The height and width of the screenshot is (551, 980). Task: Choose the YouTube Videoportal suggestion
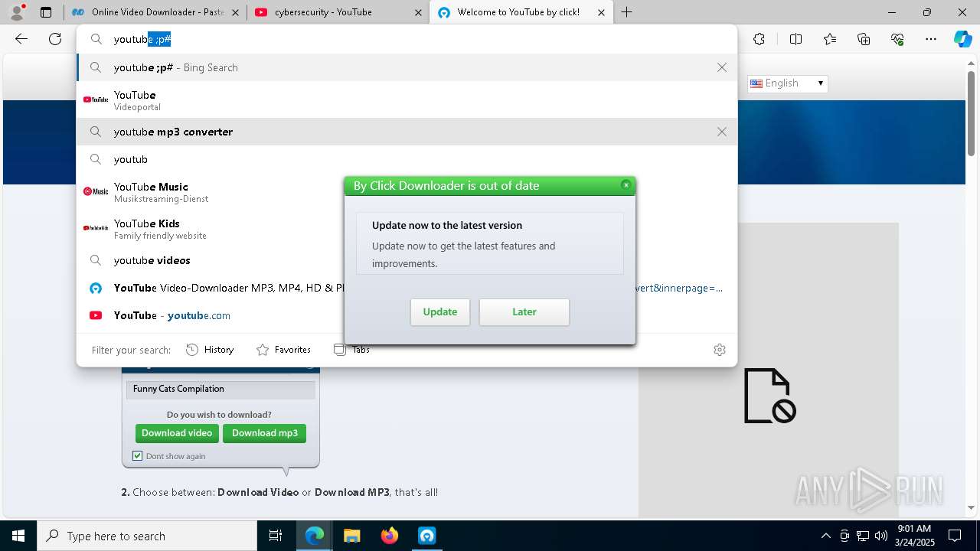(407, 100)
